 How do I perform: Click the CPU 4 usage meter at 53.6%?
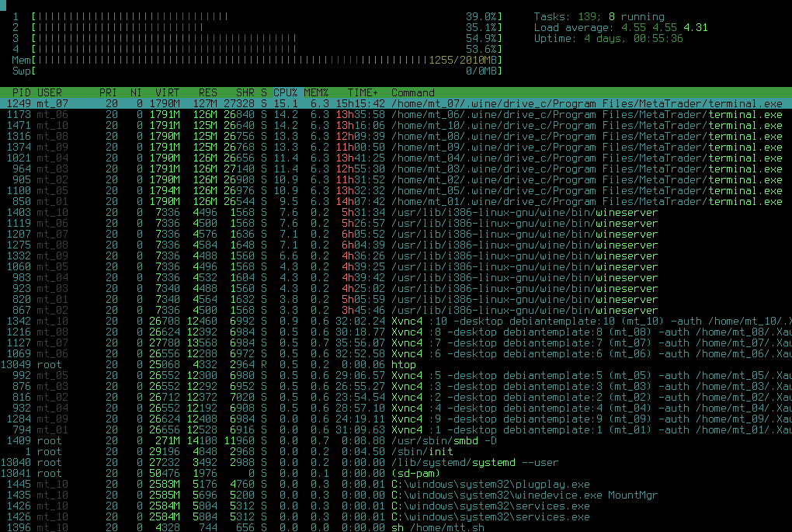[257, 49]
